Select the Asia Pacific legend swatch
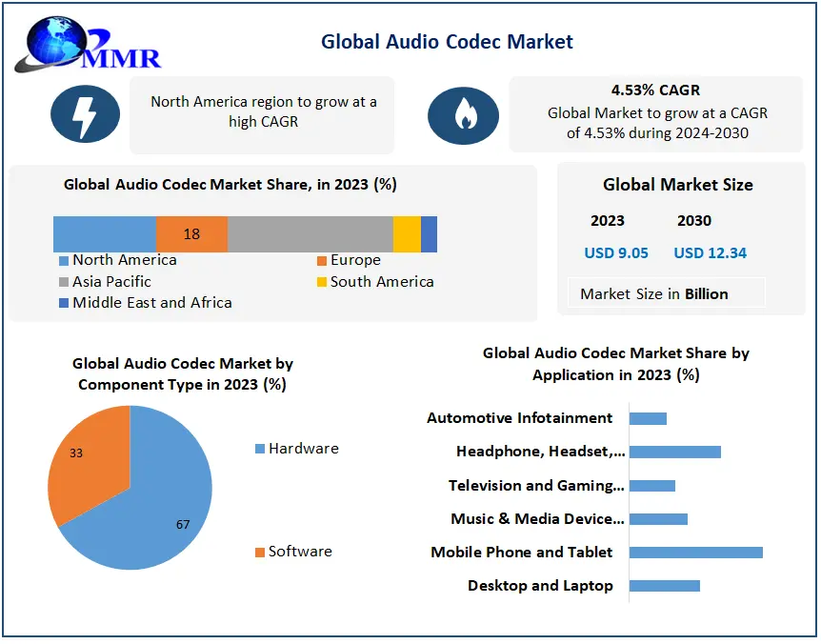This screenshot has width=821, height=644. click(64, 282)
